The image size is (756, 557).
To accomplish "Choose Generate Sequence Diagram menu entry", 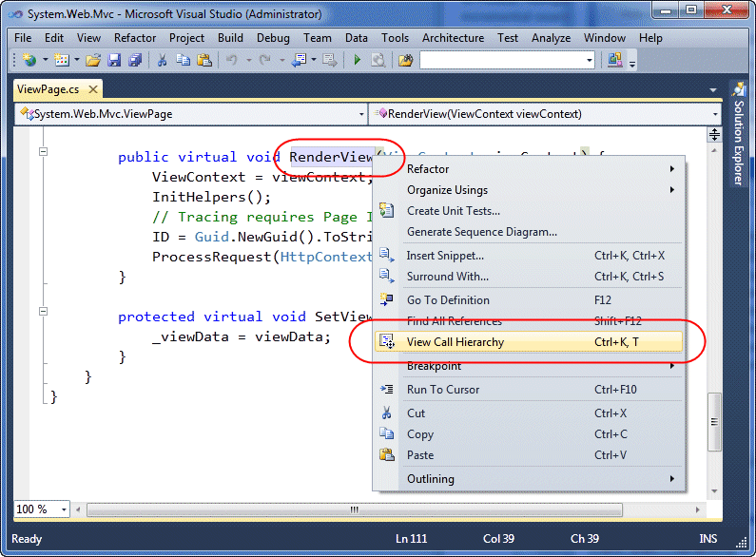I will [x=529, y=232].
